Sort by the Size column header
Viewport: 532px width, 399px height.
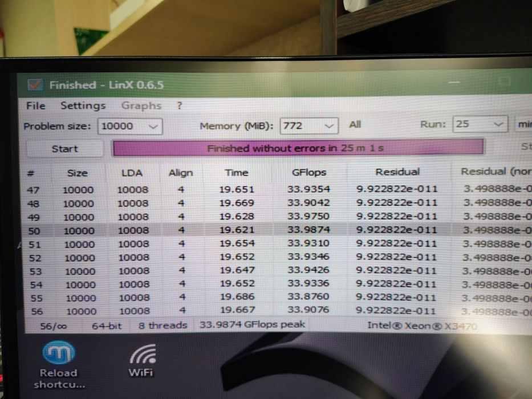78,173
